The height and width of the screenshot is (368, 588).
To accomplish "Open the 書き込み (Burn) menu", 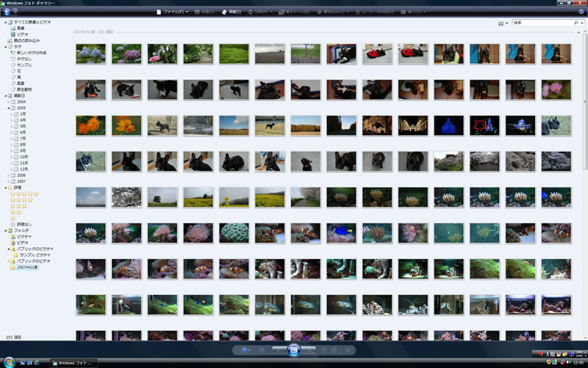I will 333,12.
